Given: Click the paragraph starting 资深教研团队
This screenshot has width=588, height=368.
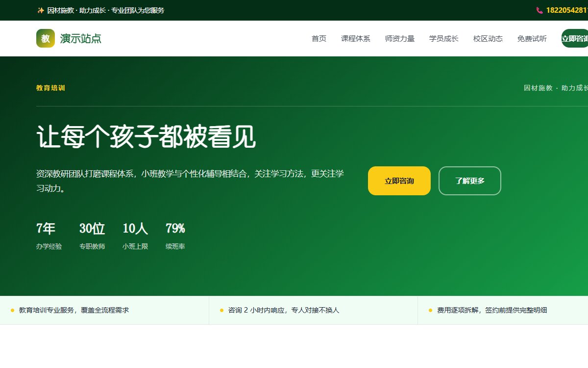Looking at the screenshot, I should (x=190, y=181).
